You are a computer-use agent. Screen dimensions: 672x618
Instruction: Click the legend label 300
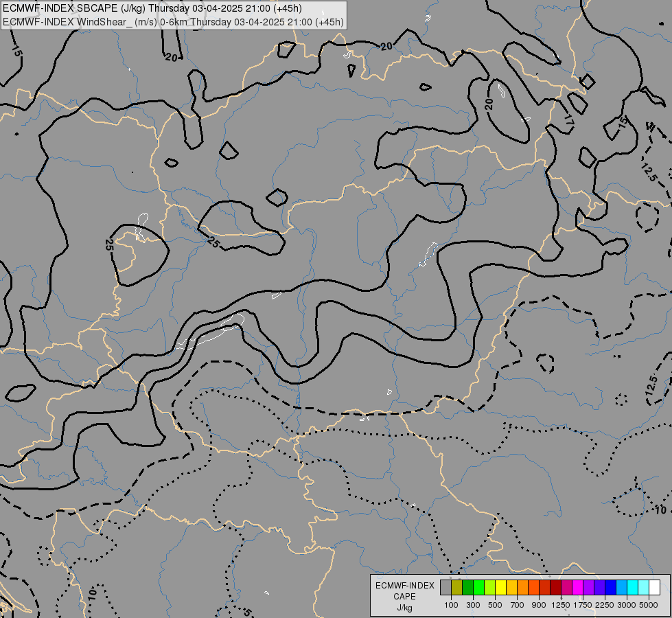[473, 605]
